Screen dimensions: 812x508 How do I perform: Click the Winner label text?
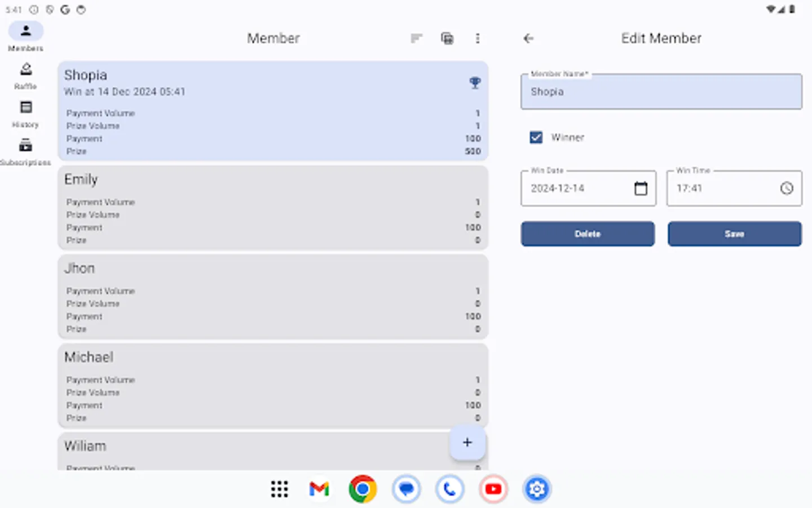(568, 137)
